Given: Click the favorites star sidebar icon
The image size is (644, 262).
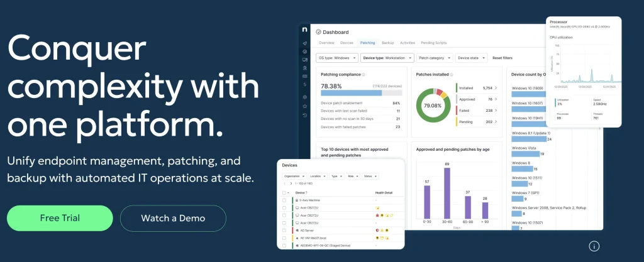Looking at the screenshot, I should [x=304, y=106].
